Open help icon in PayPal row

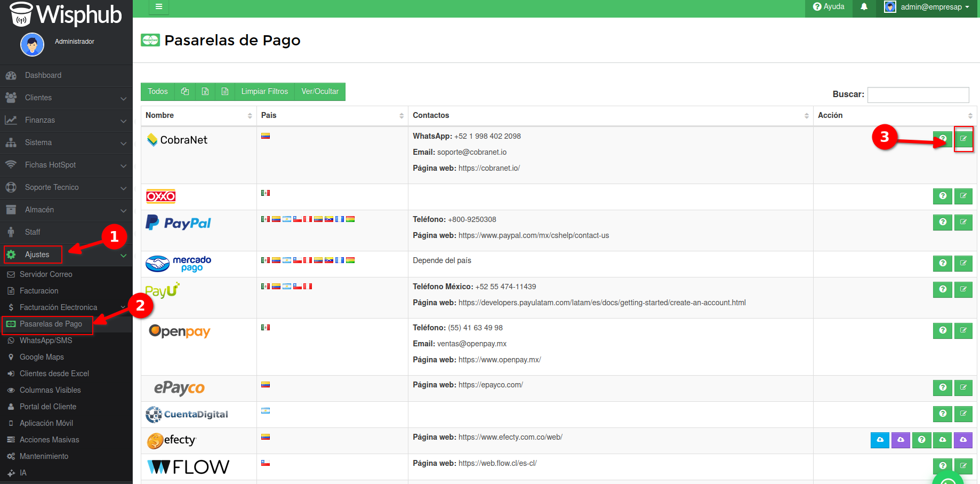[x=942, y=222]
